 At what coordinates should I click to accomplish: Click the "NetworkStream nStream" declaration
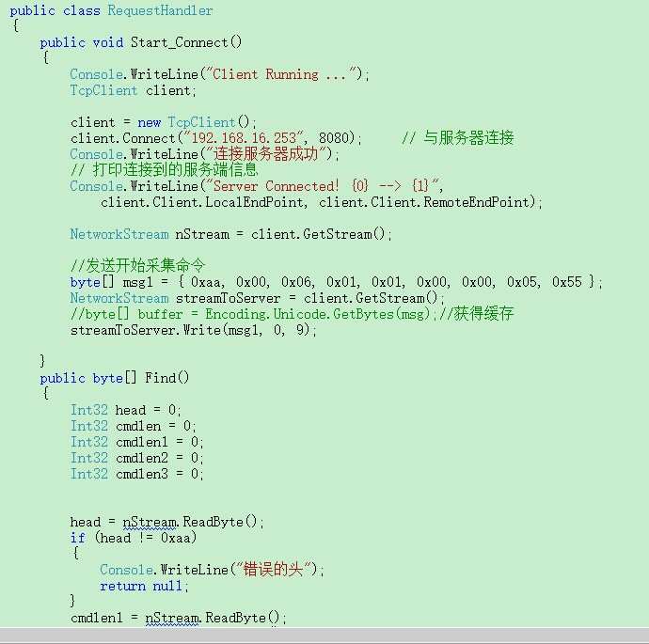[150, 234]
